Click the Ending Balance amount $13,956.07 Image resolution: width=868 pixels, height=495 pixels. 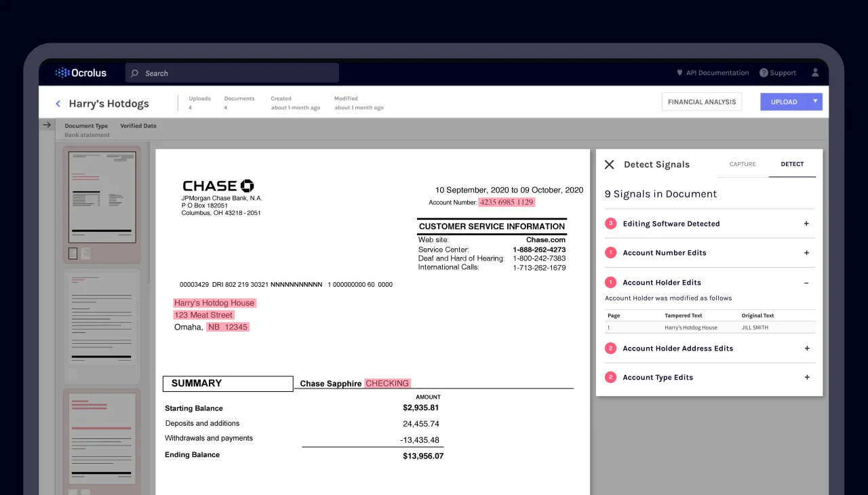[x=423, y=456]
